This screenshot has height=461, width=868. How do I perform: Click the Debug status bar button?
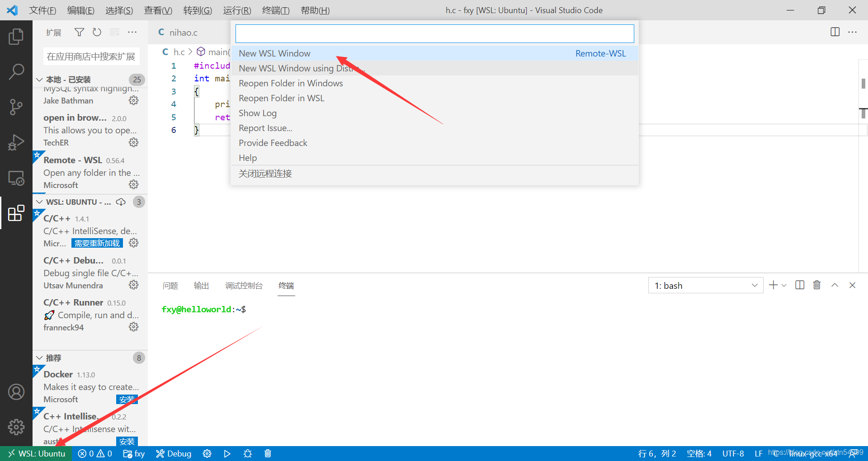click(174, 453)
